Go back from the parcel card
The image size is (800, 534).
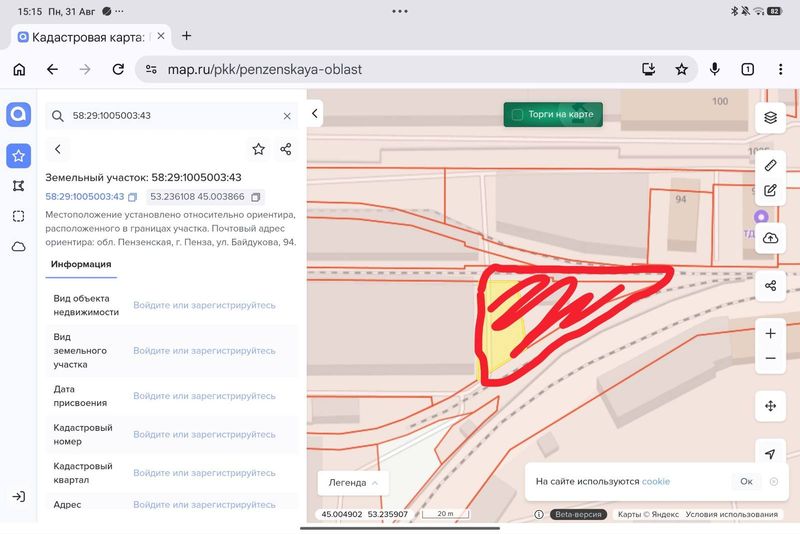coord(58,149)
